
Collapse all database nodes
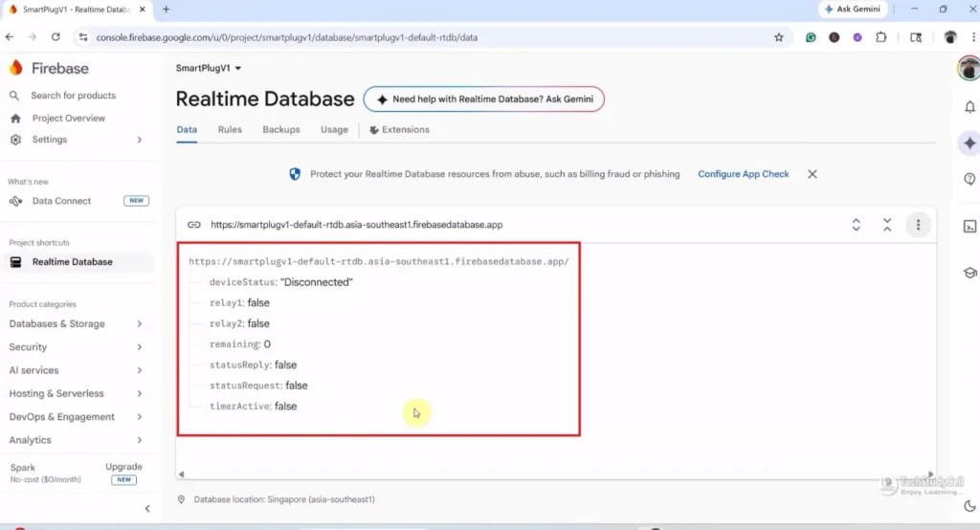(887, 225)
